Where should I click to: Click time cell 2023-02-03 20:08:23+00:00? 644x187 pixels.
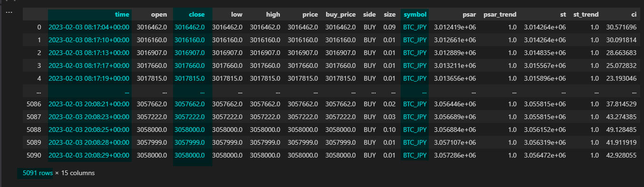tap(89, 116)
